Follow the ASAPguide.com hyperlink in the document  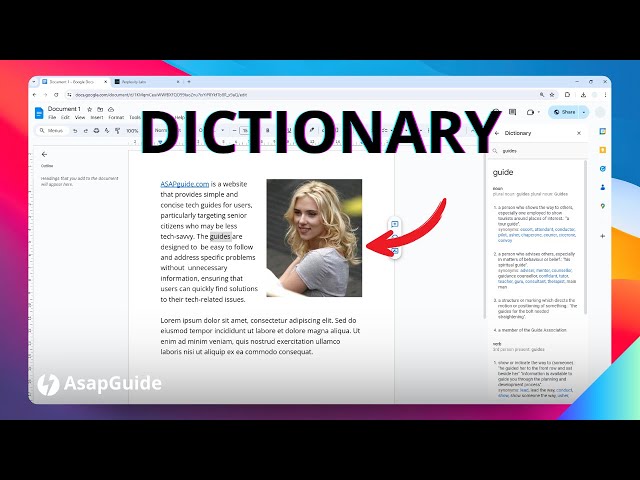[x=185, y=184]
